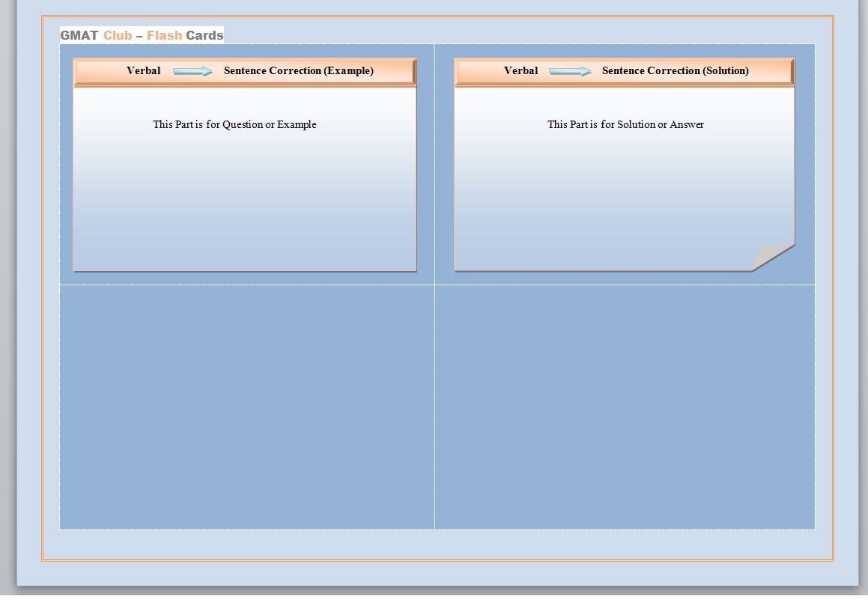Click the blank body area of the Example card
The height and width of the screenshot is (611, 868).
[x=245, y=202]
